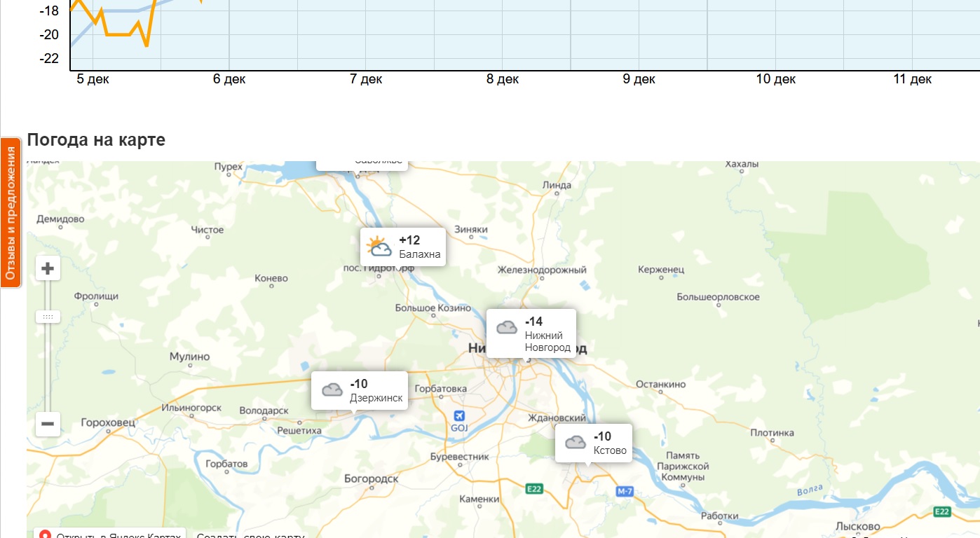
Task: Click the Буревестник label on map
Action: point(459,456)
